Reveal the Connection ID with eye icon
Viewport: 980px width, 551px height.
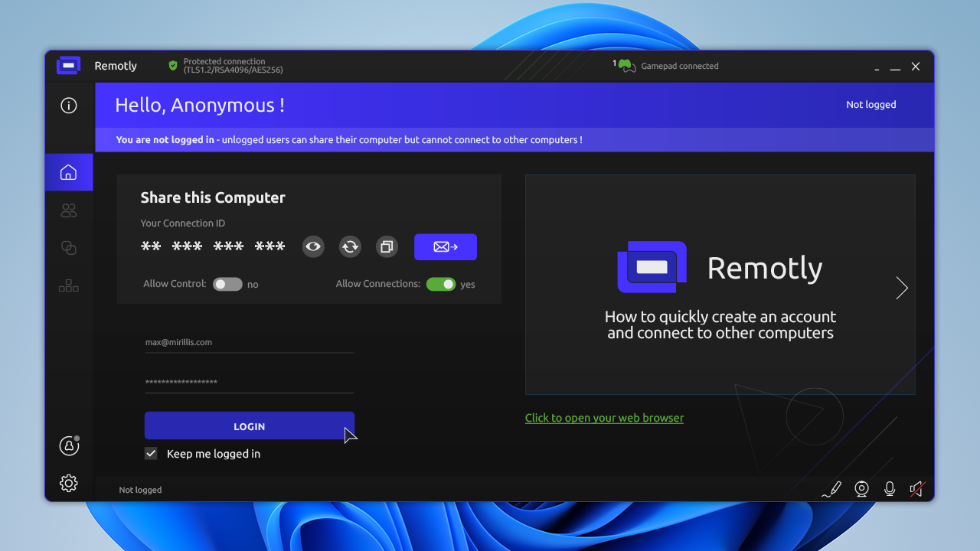click(312, 246)
